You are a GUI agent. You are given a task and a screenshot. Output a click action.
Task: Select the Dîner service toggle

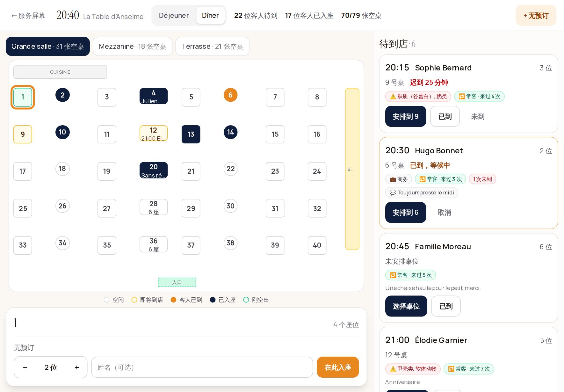(210, 15)
